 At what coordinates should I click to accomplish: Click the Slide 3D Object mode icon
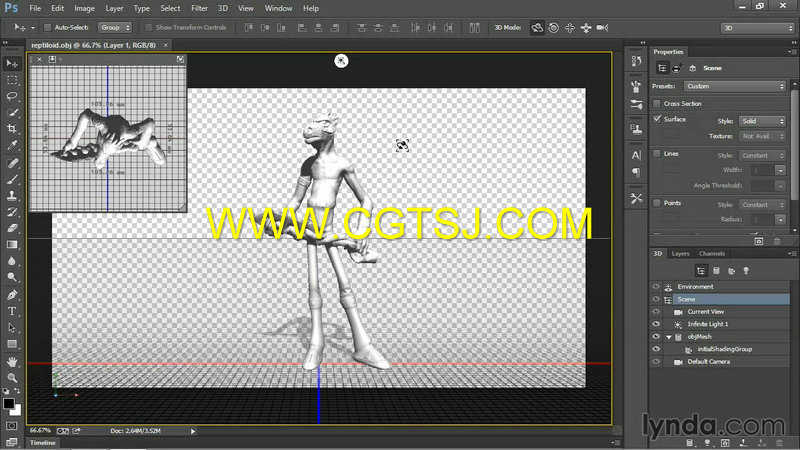coord(586,28)
